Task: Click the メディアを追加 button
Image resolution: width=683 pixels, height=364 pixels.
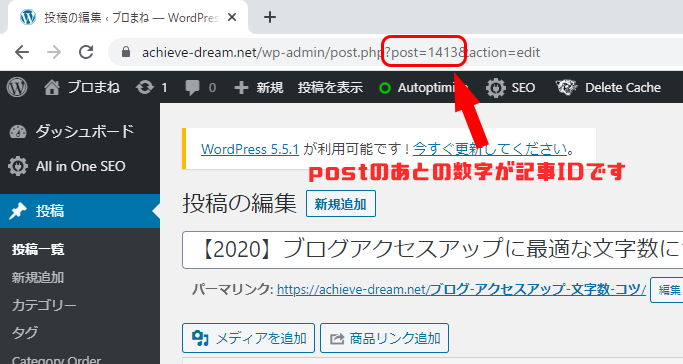Action: [248, 338]
